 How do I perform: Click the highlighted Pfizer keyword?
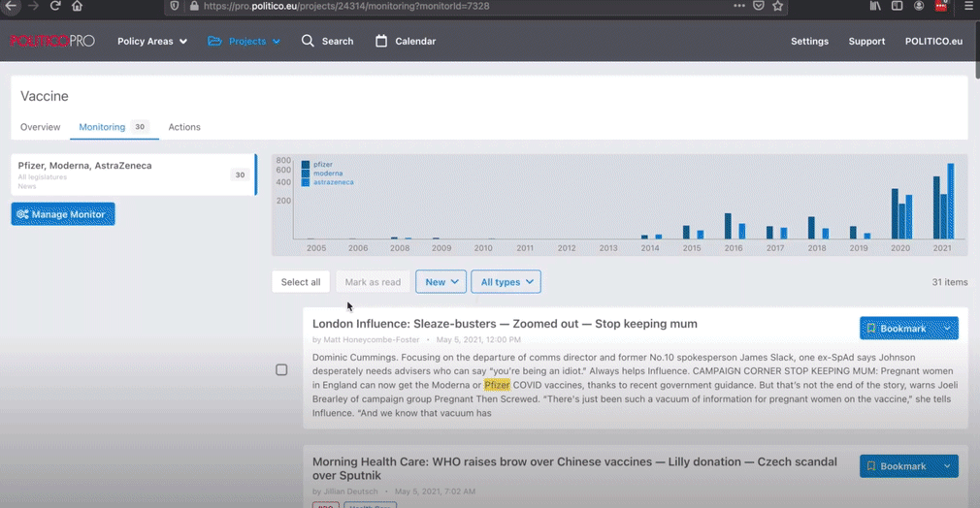pos(497,385)
